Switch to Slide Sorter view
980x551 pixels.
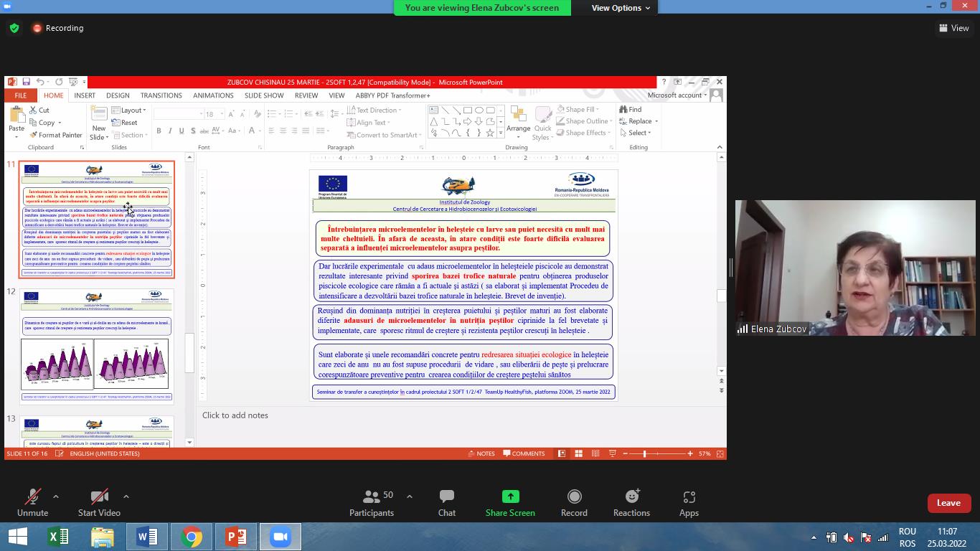[x=578, y=453]
